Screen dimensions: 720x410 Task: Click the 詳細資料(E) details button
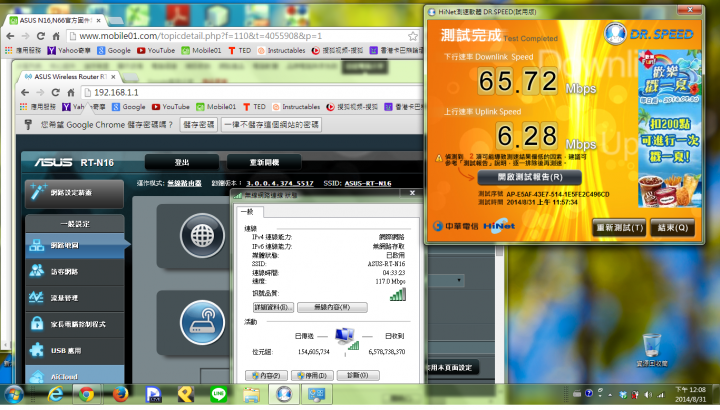pos(273,307)
